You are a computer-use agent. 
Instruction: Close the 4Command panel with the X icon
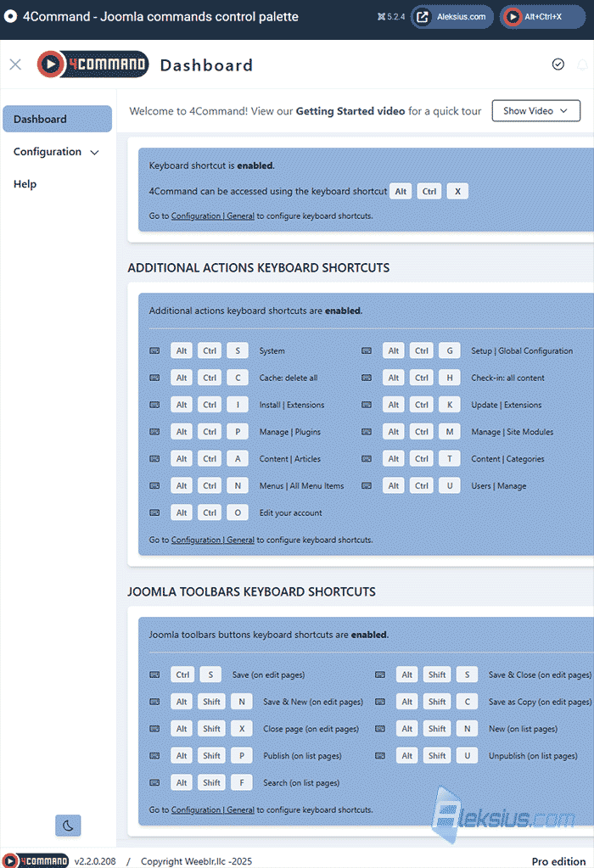coord(15,64)
